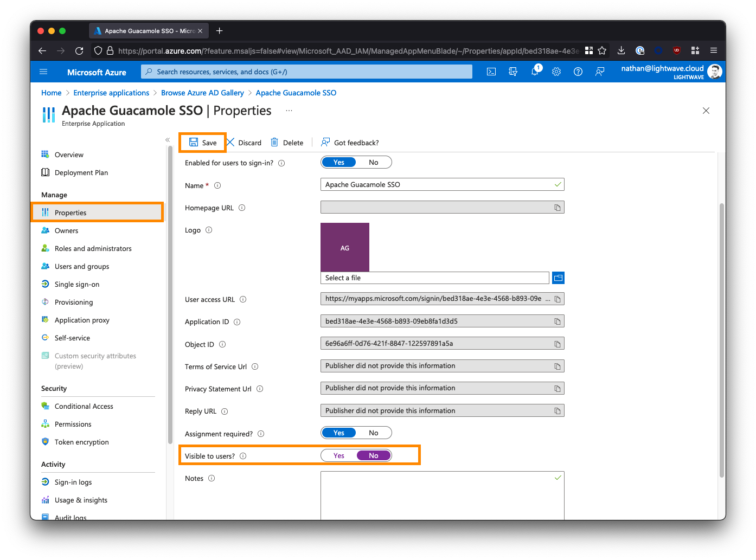Browse for logo file folder icon
The image size is (756, 560).
pyautogui.click(x=558, y=278)
